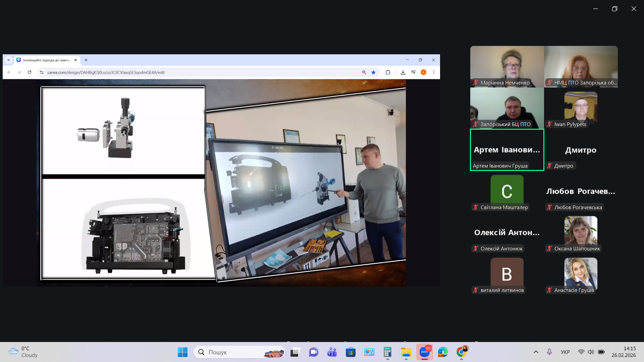Open File Explorer in taskbar
Image resolution: width=644 pixels, height=362 pixels.
point(406,352)
